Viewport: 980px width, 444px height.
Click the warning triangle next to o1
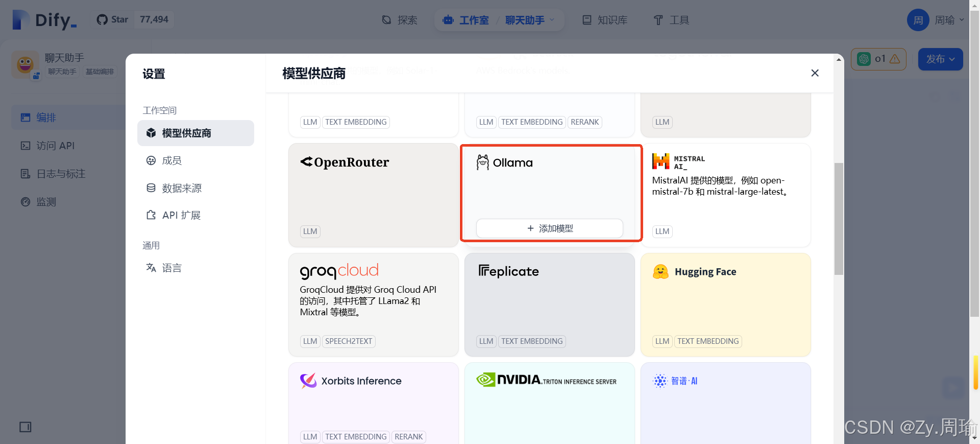[895, 59]
